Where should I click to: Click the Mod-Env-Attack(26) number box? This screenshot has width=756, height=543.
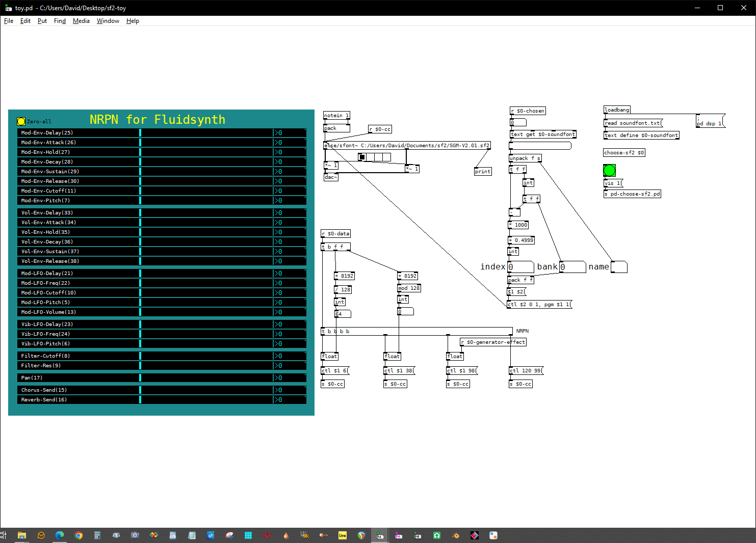click(290, 143)
